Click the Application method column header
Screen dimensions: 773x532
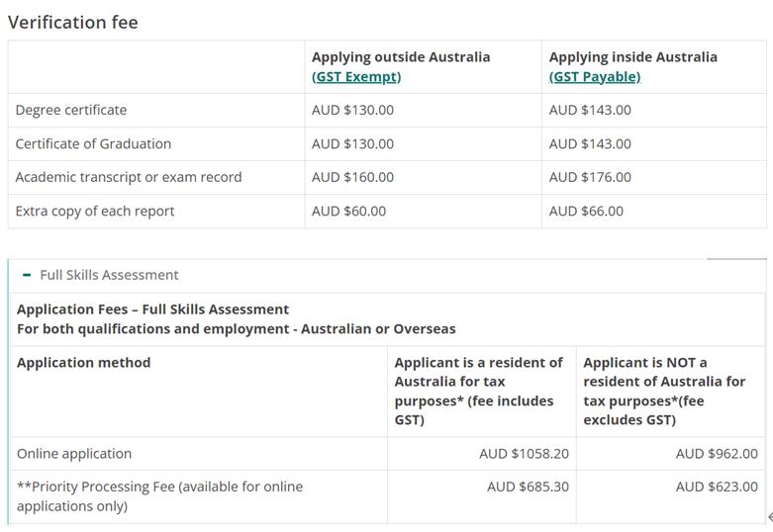(x=84, y=363)
